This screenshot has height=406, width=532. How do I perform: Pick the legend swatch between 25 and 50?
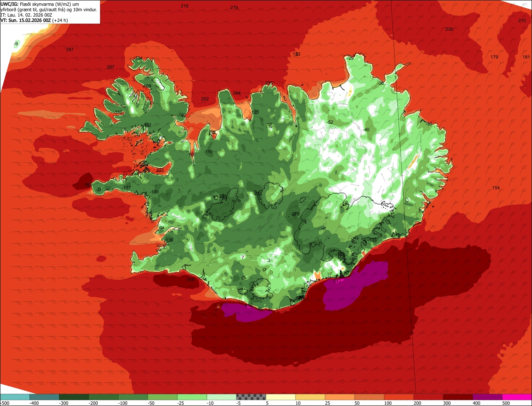tap(340, 397)
